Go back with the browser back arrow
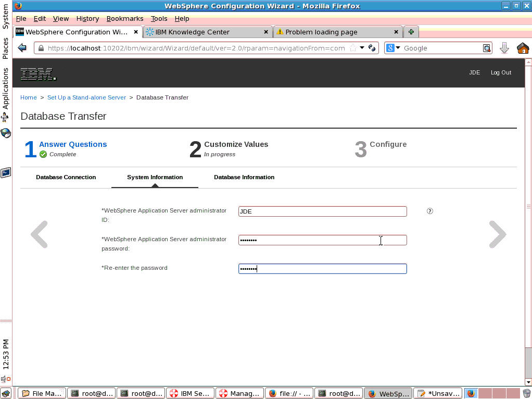The width and height of the screenshot is (532, 399). 22,48
